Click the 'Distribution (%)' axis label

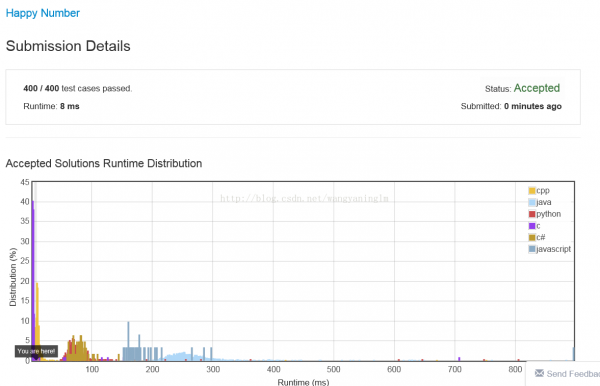pos(13,277)
